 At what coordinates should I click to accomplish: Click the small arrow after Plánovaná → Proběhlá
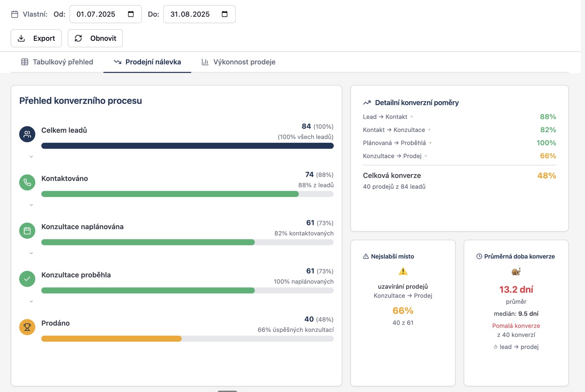coord(430,143)
